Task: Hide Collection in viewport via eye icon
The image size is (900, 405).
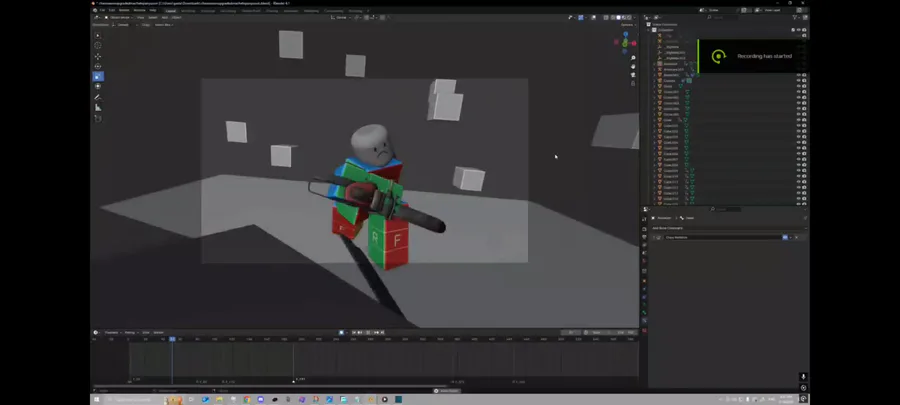Action: coord(798,30)
